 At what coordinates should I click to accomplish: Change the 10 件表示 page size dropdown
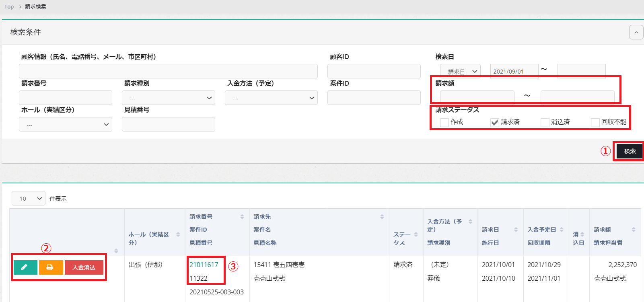[x=28, y=198]
